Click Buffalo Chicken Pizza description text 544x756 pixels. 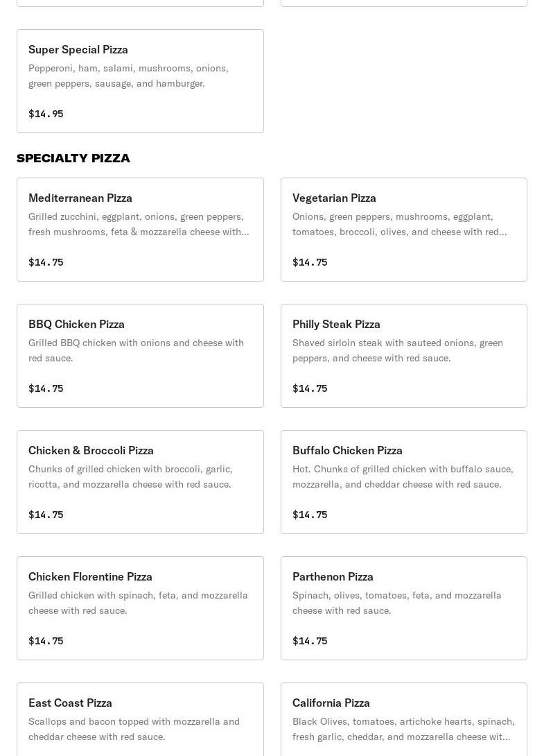[403, 476]
